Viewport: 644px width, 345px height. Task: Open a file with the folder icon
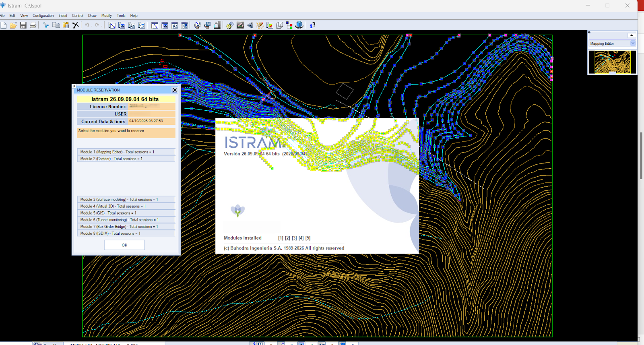tap(13, 25)
